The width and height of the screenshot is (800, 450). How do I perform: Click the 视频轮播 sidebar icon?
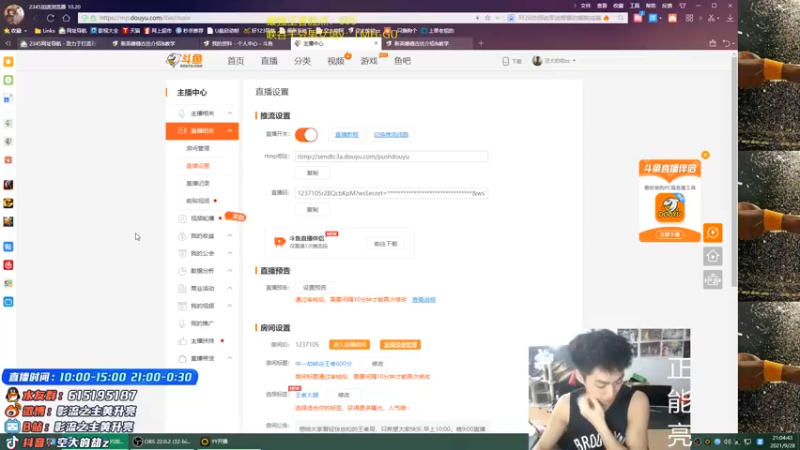coord(182,218)
